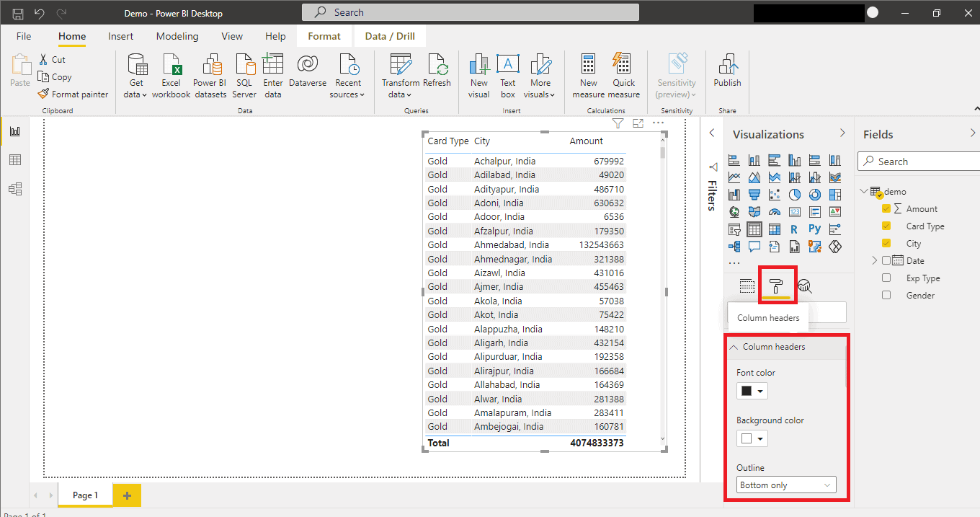Change the Outline dropdown from Bottom only

click(x=785, y=484)
